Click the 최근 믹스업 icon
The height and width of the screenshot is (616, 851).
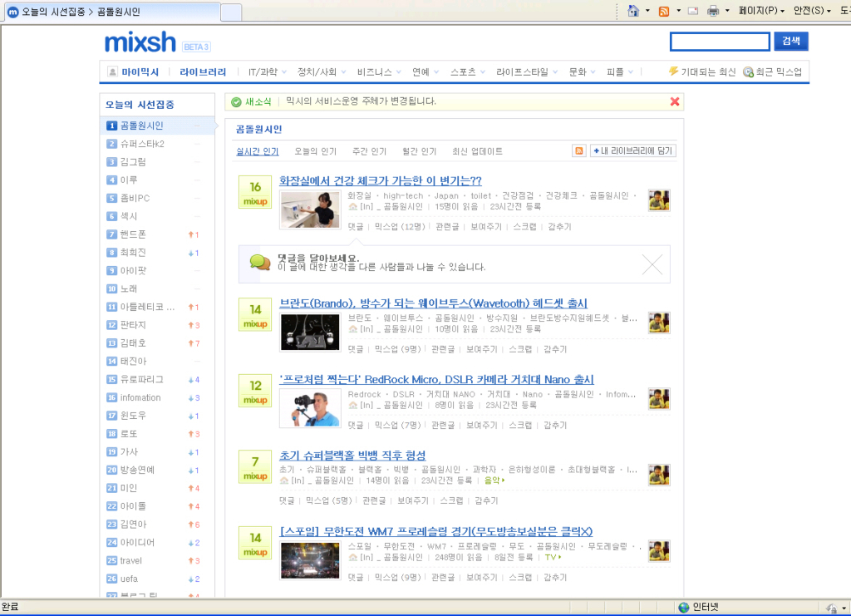click(749, 71)
